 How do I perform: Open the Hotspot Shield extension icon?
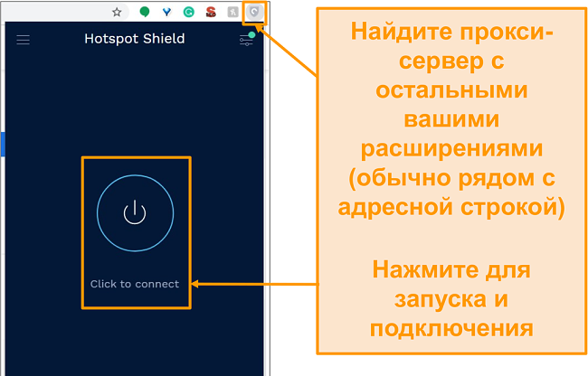click(254, 13)
